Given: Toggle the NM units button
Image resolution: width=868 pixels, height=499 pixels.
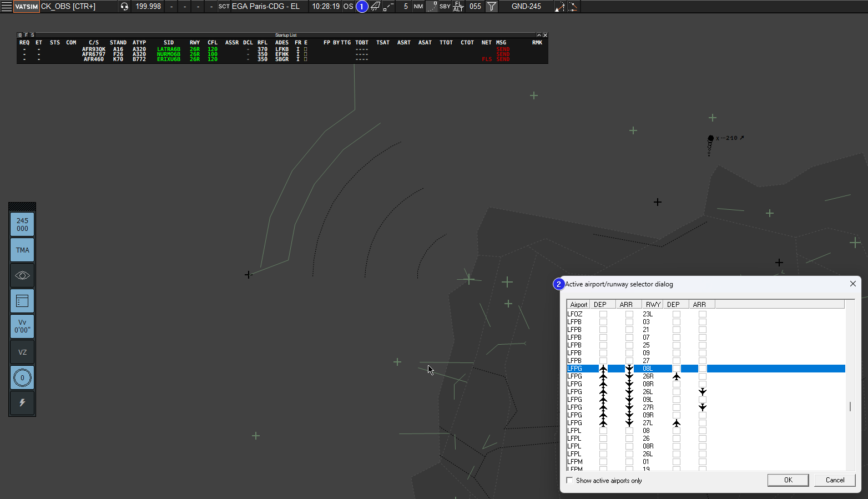Looking at the screenshot, I should click(418, 7).
